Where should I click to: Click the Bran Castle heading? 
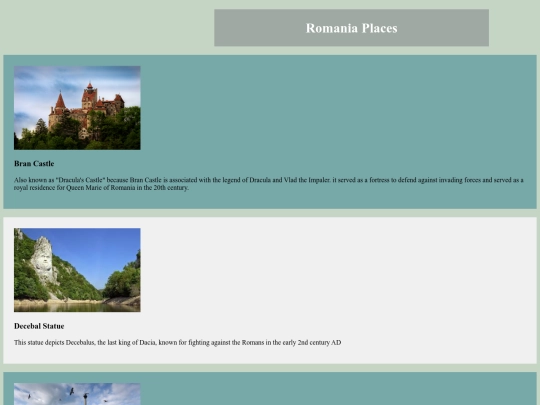(34, 164)
